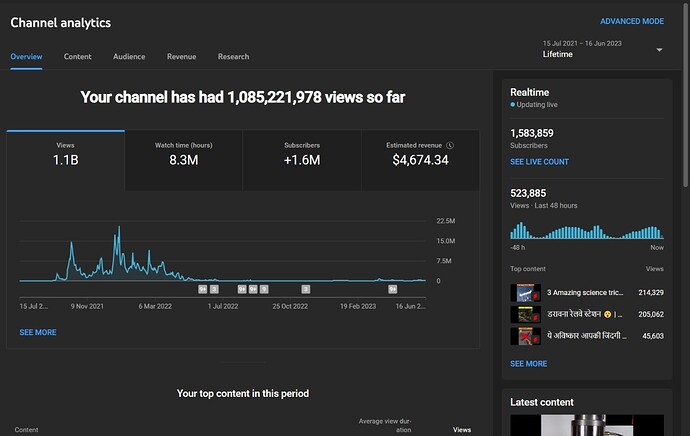This screenshot has height=436, width=690.
Task: Open the '3 Amazing science tric...' video thumbnail
Action: [x=525, y=293]
